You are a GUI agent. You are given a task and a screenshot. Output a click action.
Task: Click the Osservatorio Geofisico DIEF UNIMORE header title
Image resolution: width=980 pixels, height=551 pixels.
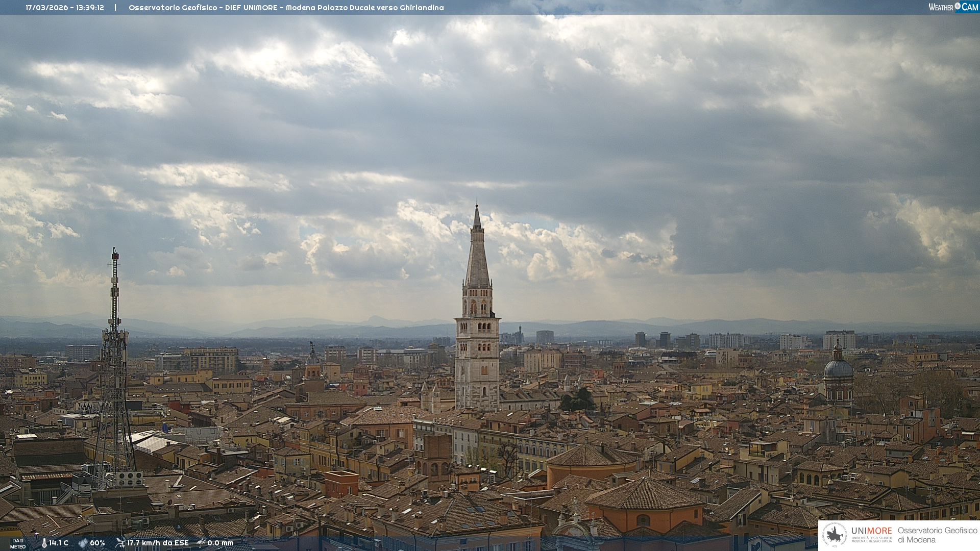click(x=286, y=8)
